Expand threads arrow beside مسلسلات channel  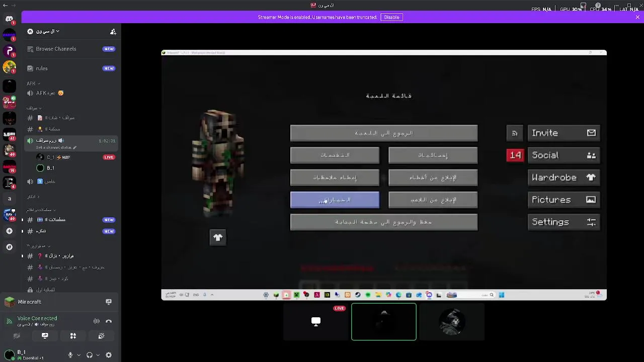point(22,220)
